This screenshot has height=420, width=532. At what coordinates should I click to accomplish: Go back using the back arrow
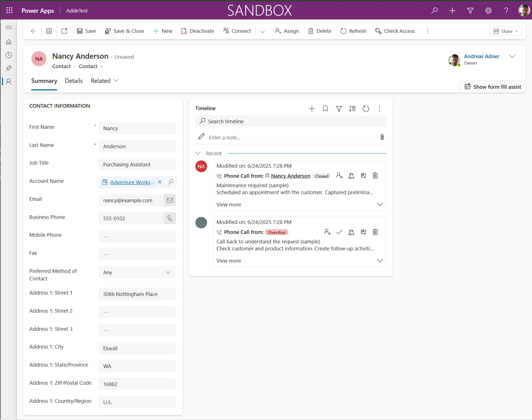coord(33,31)
